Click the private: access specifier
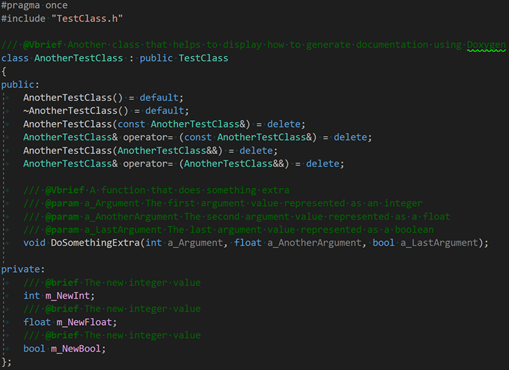509x370 pixels. pos(23,269)
